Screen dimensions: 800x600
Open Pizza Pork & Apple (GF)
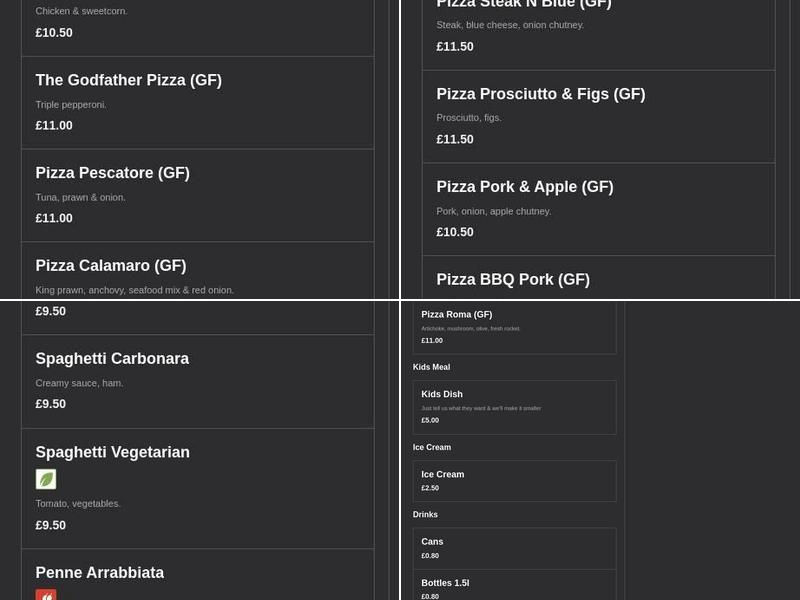tap(525, 187)
